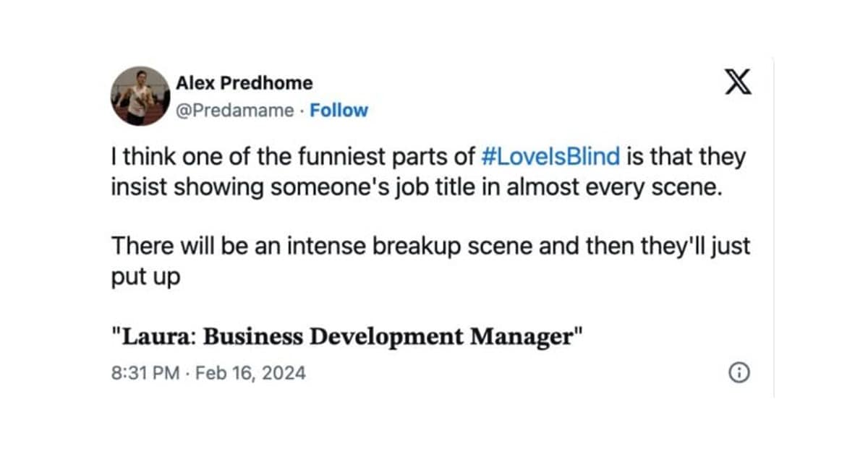Click the X logo icon

[738, 85]
